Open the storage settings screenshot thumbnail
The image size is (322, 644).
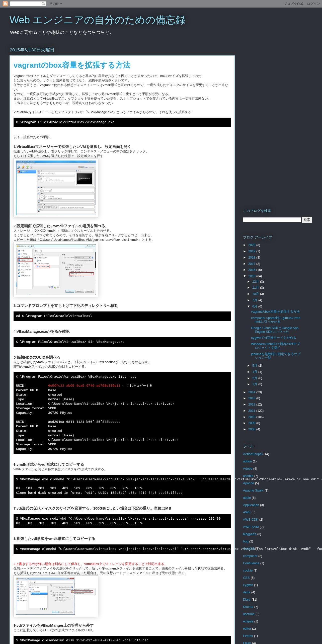click(x=56, y=270)
